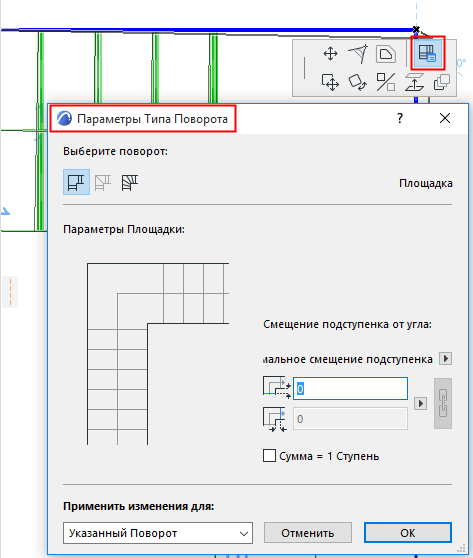The image size is (473, 558).
Task: Expand the riser offset mode arrow menu
Action: point(445,358)
